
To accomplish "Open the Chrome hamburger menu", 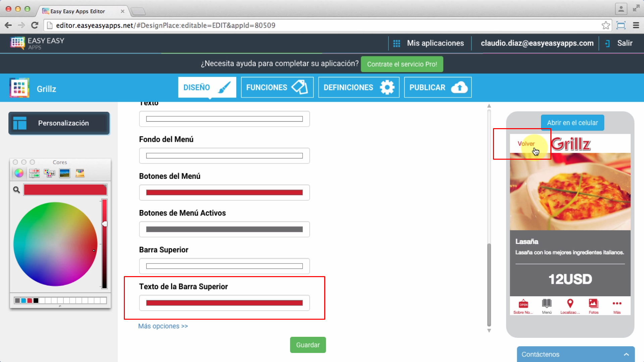I will click(x=636, y=25).
